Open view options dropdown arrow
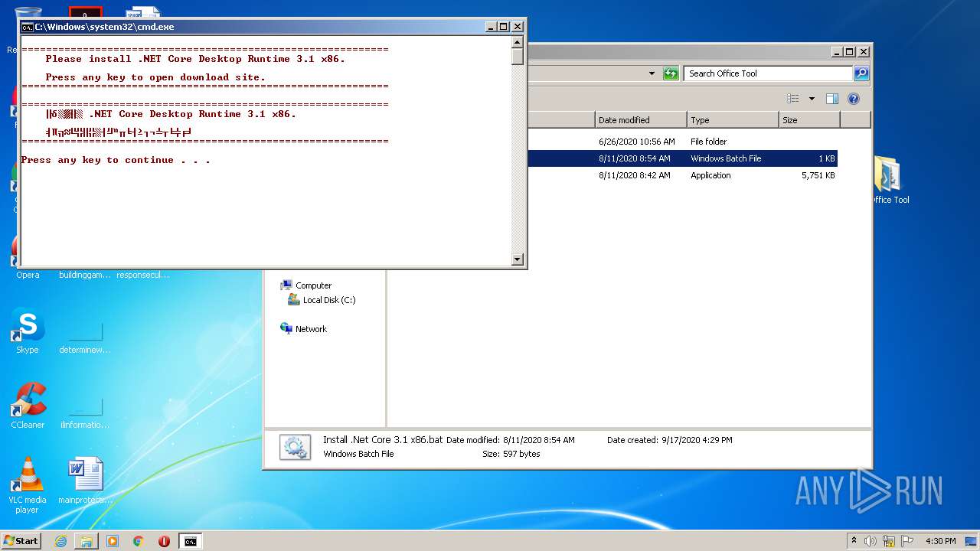This screenshot has height=551, width=980. (x=812, y=99)
